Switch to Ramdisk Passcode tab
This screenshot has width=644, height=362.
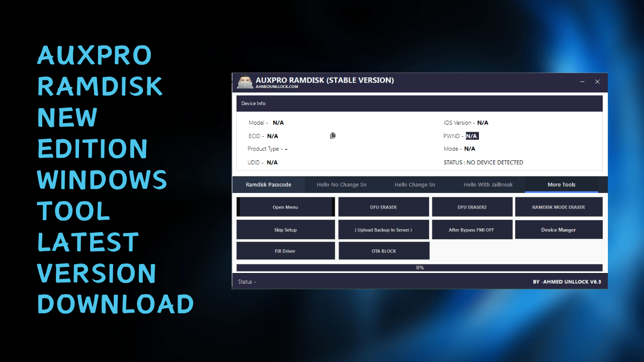point(269,185)
